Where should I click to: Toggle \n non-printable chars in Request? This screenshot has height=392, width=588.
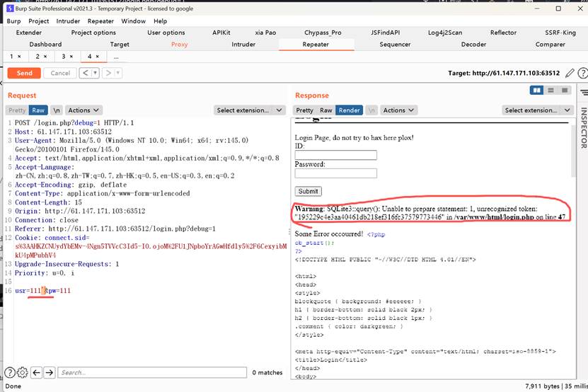(56, 110)
